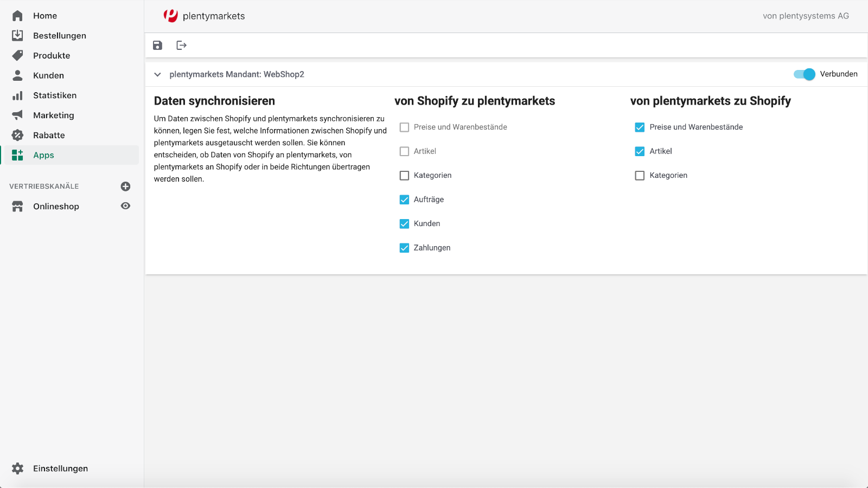Click the 'plentymarkets' app title text

(214, 16)
